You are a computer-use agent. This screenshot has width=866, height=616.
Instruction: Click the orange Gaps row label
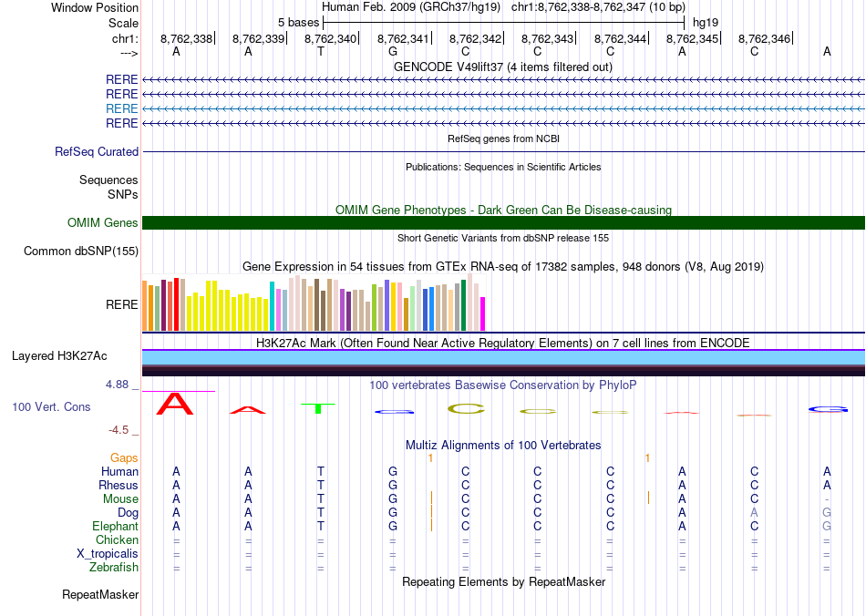pos(124,457)
